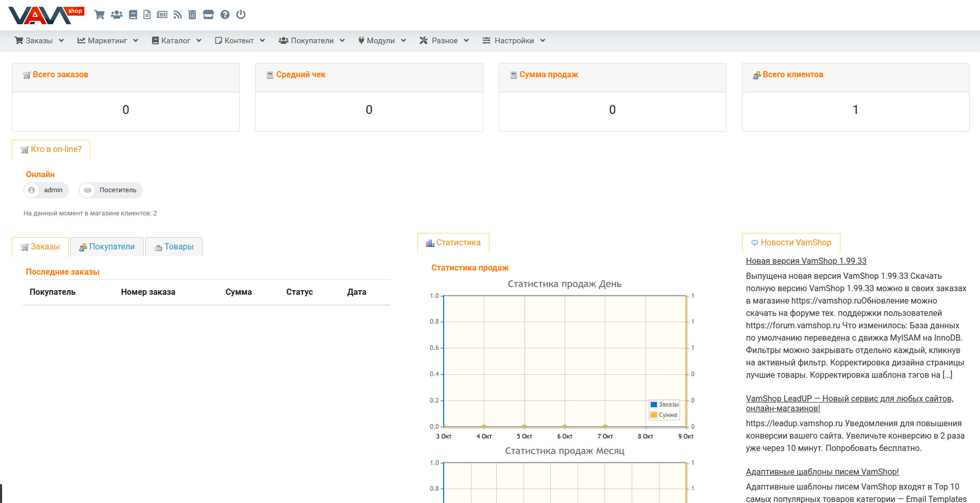Open the Маркетинг dropdown menu

pos(108,41)
